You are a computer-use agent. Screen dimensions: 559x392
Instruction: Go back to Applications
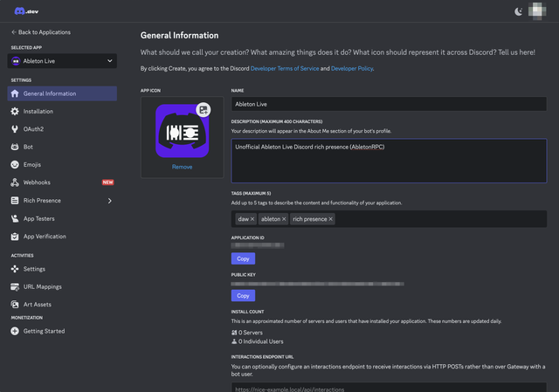41,32
